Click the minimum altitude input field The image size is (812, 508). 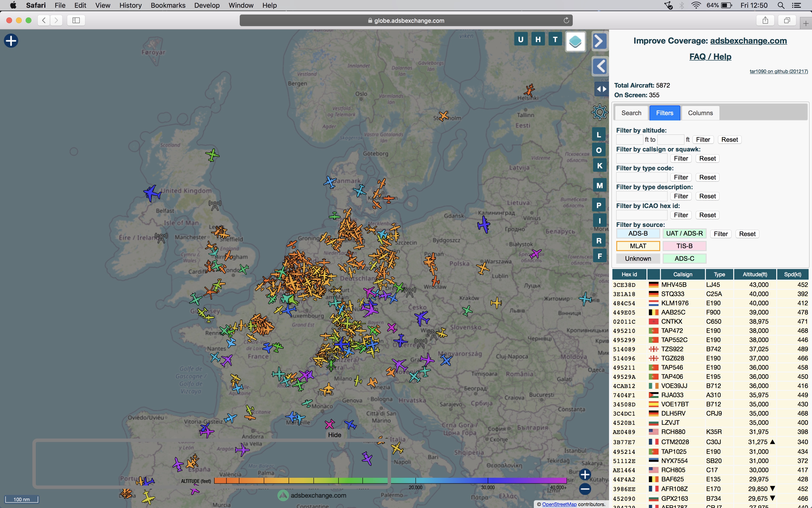pyautogui.click(x=630, y=139)
